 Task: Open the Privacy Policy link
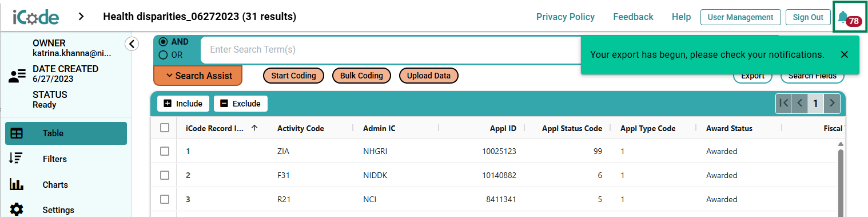566,17
